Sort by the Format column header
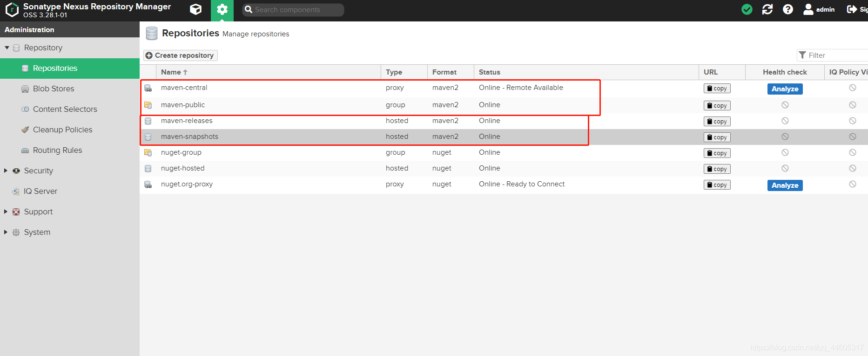 click(x=451, y=72)
